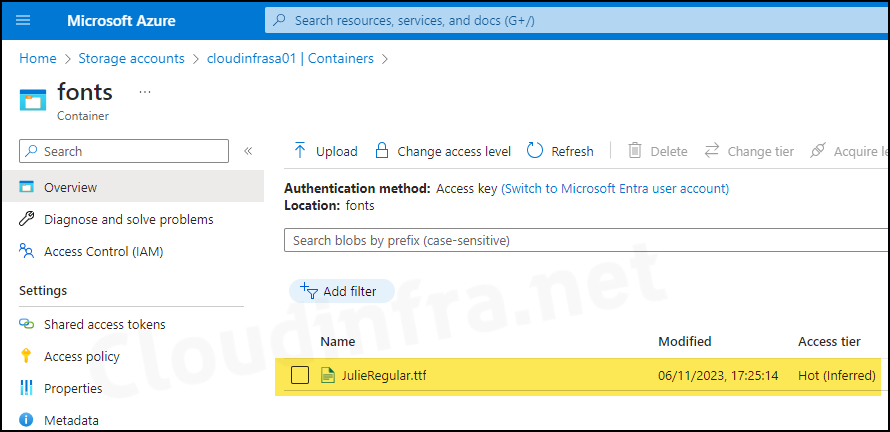Click the IAM people icon
Viewport: 890px width, 432px height.
coord(27,251)
